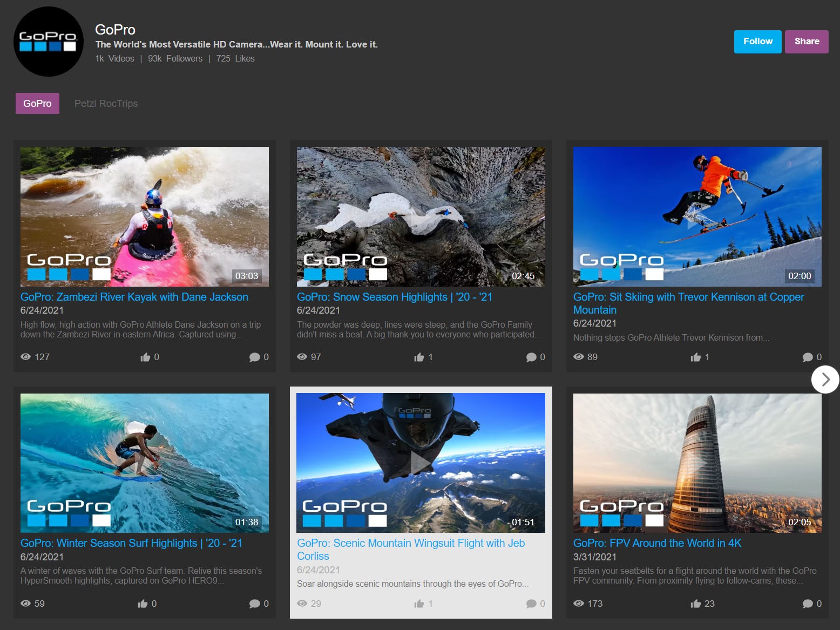Click the 02:45 duration badge on snow video
The image size is (840, 630).
pyautogui.click(x=523, y=276)
